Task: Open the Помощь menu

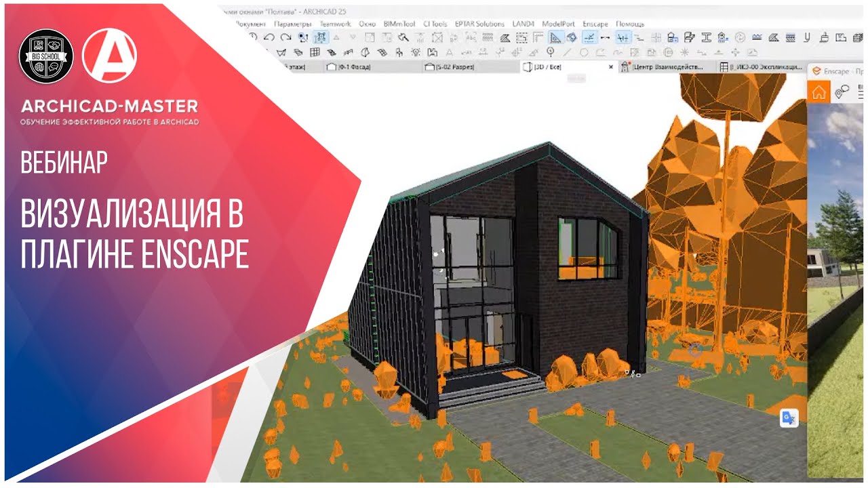Action: 630,24
